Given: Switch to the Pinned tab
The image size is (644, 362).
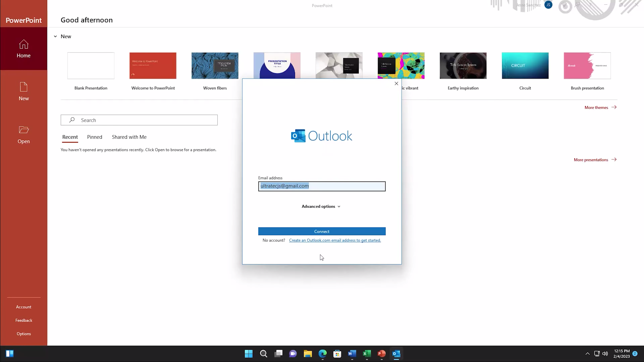Looking at the screenshot, I should click(94, 137).
